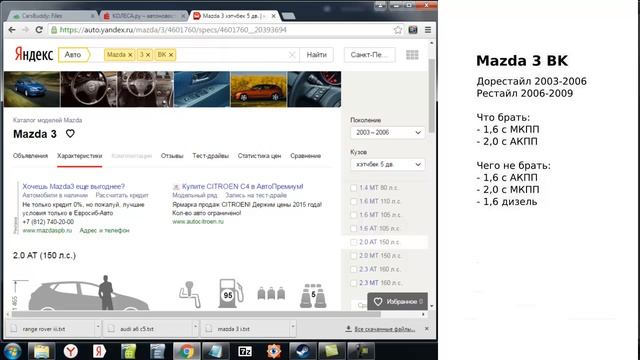Click the vertical page scrollbar
The height and width of the screenshot is (360, 640).
coord(431,96)
